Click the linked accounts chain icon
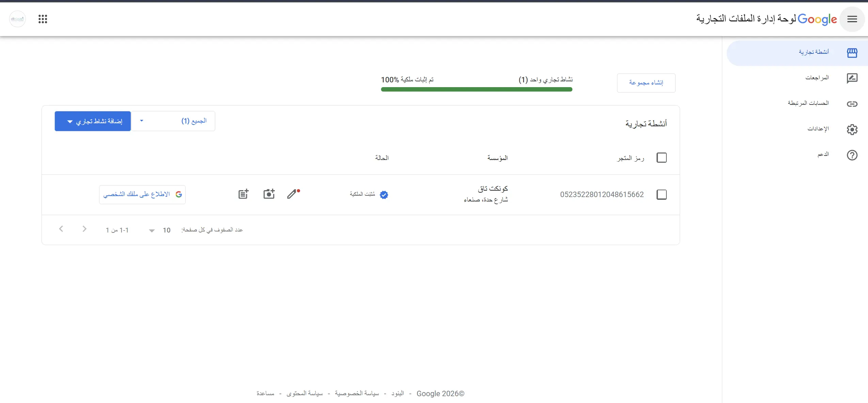Screen dimensions: 868x403 (852, 104)
